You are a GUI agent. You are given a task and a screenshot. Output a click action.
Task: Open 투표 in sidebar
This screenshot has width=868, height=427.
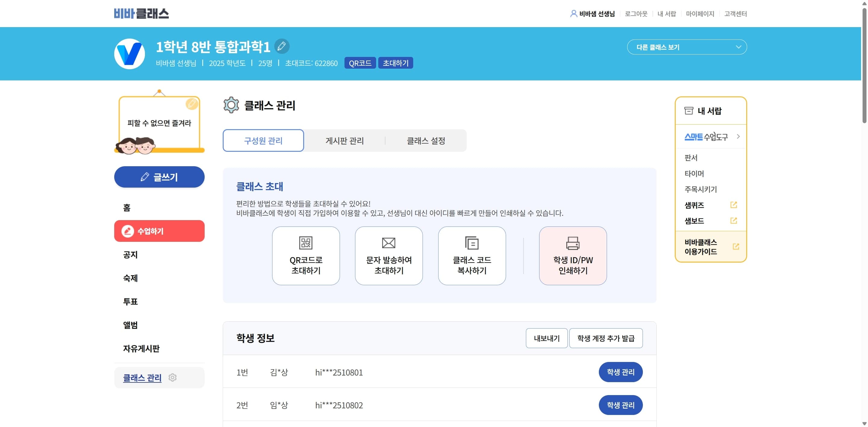click(x=131, y=301)
